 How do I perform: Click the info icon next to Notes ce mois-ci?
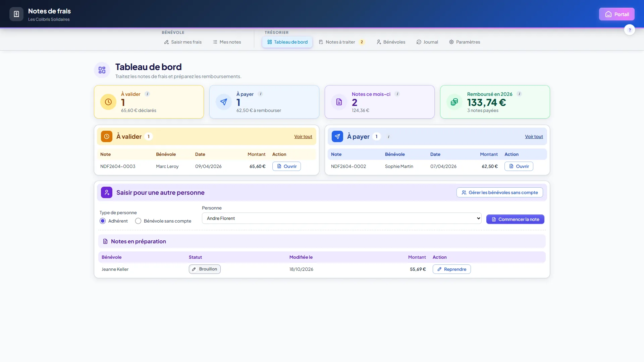pos(397,94)
